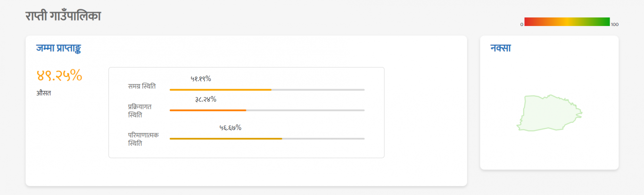644x195 pixels.
Task: Click the yellow middle of color legend
Action: 567,21
